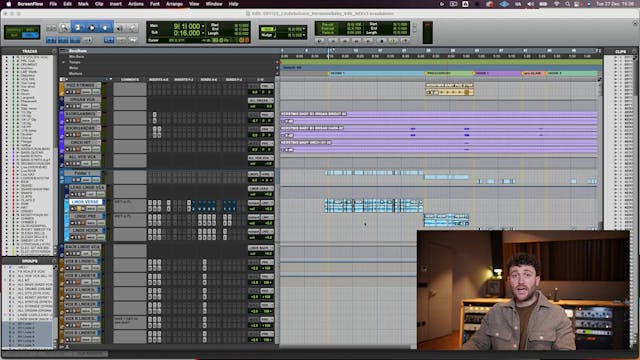
Task: Click the Folder 1 track name
Action: 82,173
